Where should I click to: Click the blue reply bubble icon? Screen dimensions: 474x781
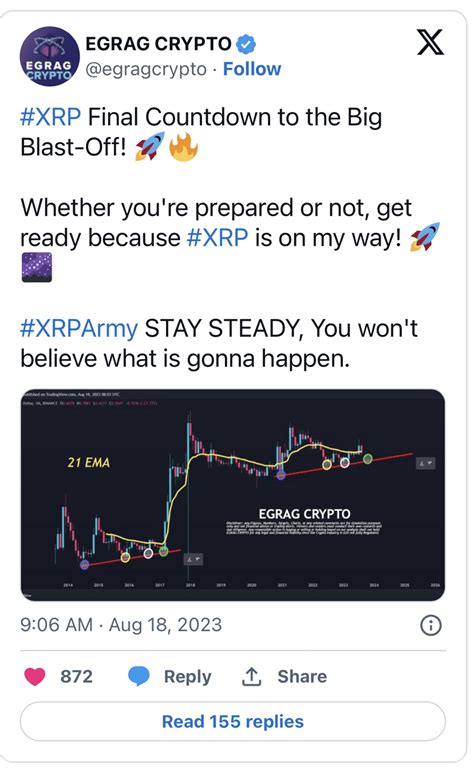[x=139, y=676]
